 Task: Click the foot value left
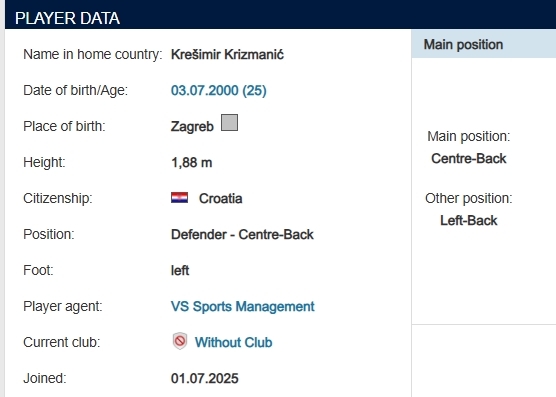[x=180, y=270]
